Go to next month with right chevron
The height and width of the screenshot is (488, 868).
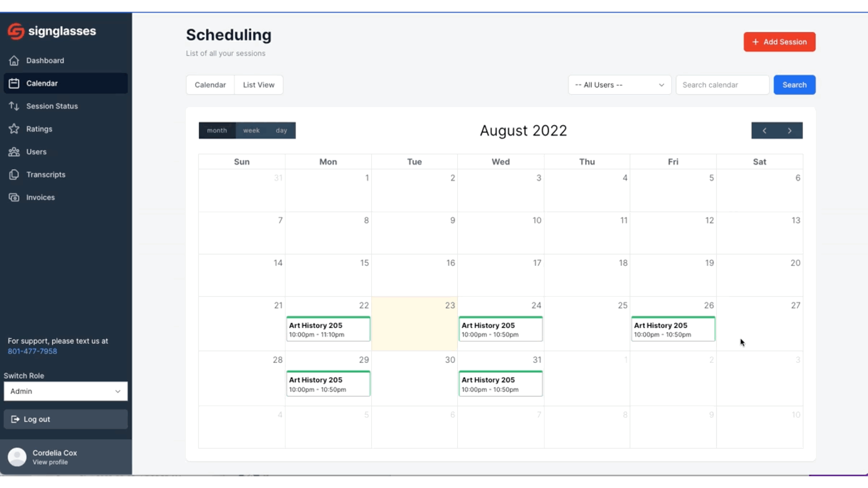(x=790, y=131)
